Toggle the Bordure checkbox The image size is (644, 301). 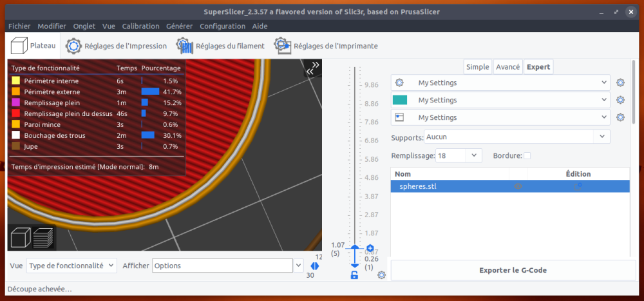pos(527,156)
